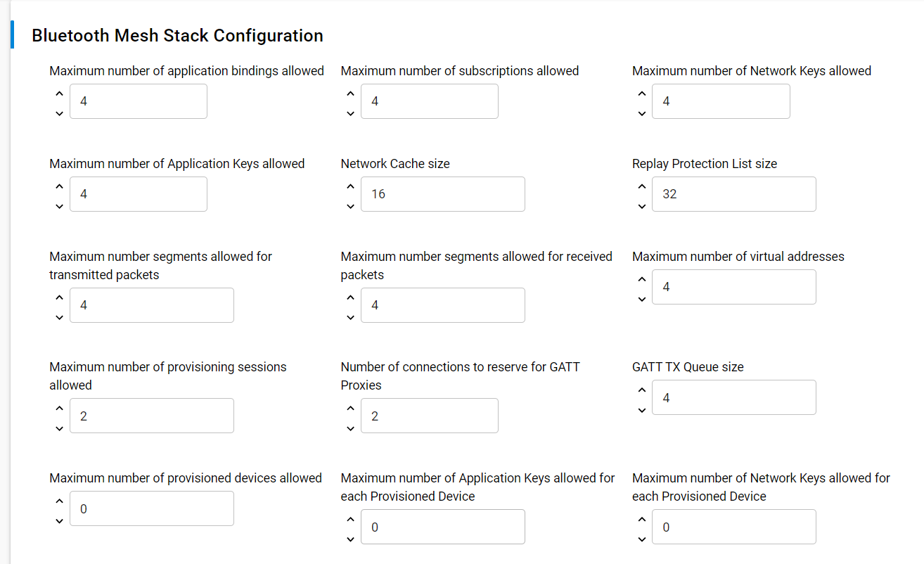This screenshot has height=564, width=924.
Task: Click Bluetooth Mesh Stack Configuration heading
Action: [x=177, y=35]
